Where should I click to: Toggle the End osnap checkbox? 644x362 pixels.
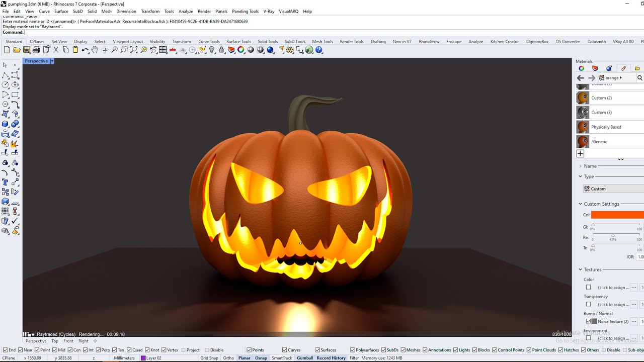5,350
